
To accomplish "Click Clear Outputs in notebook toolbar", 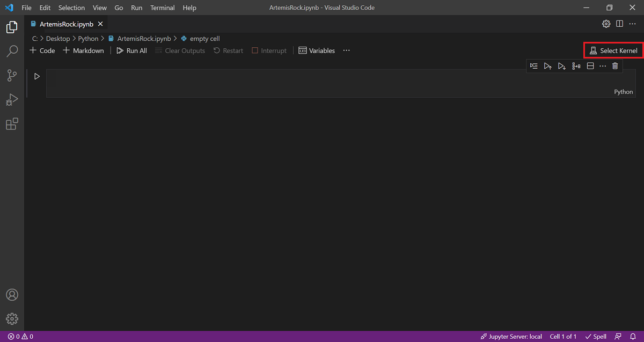I will [180, 50].
